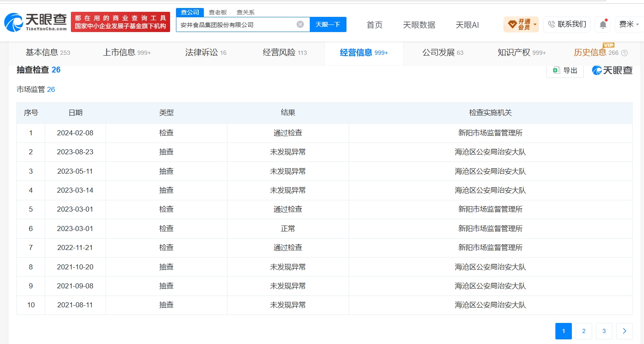
Task: Clear the company search field
Action: [x=300, y=24]
